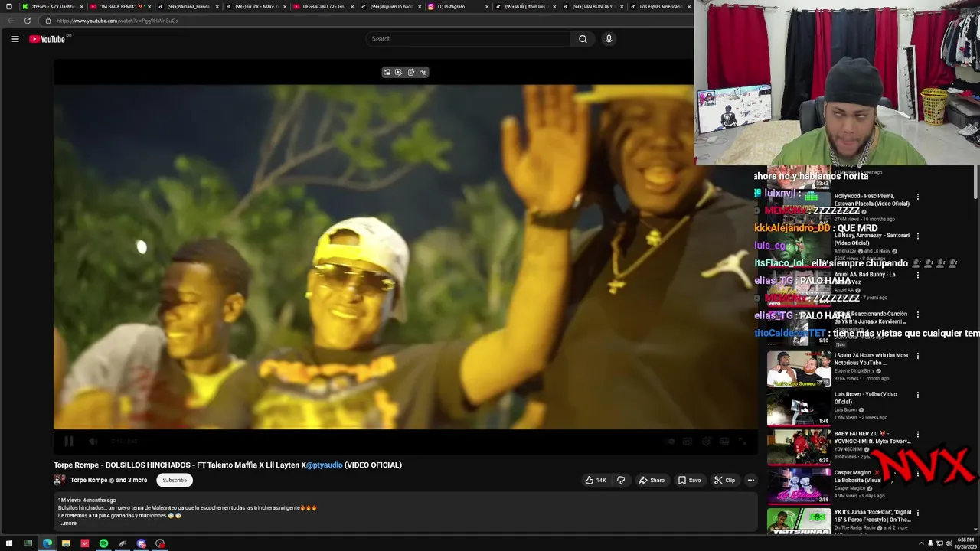The image size is (980, 551).
Task: Open File Explorer from the taskbar
Action: (x=66, y=543)
